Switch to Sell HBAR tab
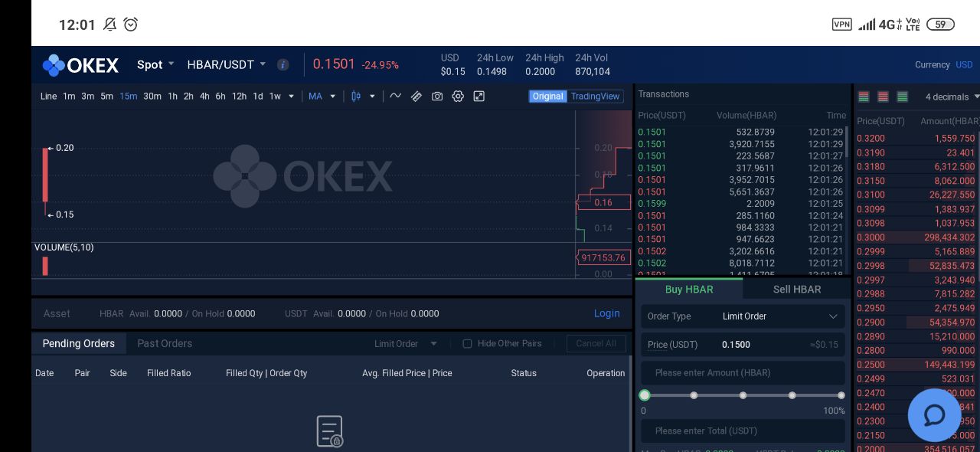The image size is (980, 452). click(x=797, y=289)
